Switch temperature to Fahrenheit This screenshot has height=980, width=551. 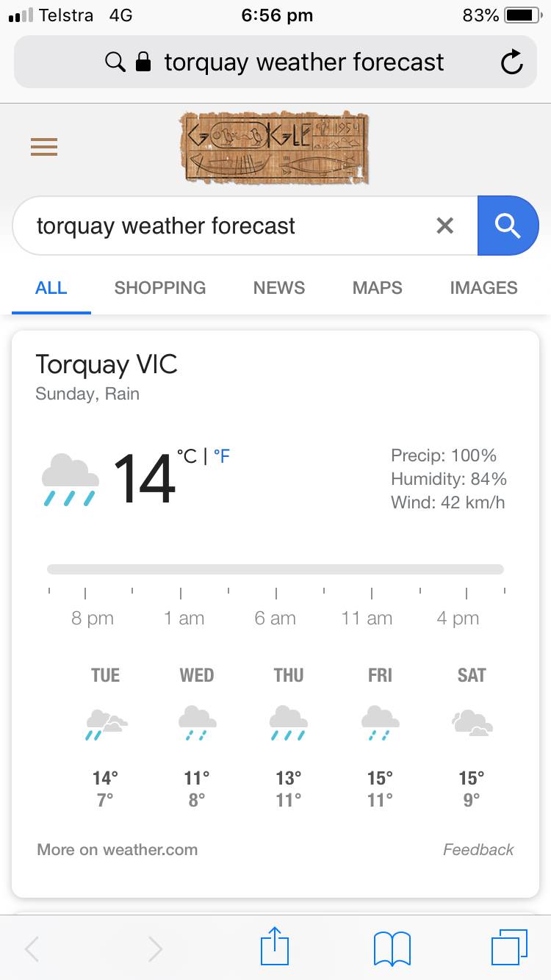pos(222,456)
